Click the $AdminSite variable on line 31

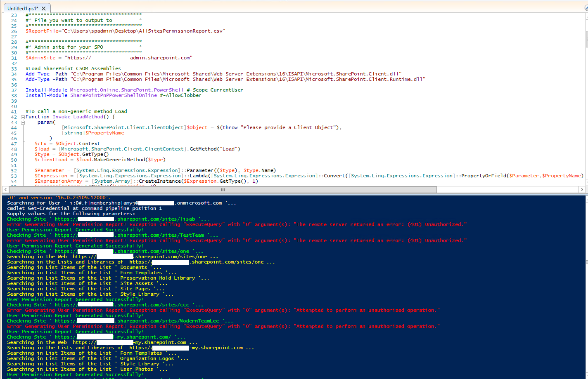pyautogui.click(x=40, y=58)
